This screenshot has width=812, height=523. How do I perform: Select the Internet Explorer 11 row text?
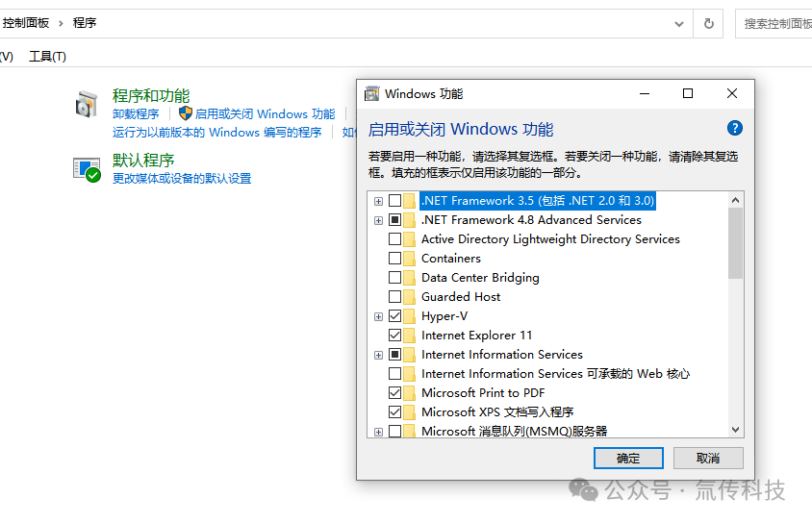[476, 336]
